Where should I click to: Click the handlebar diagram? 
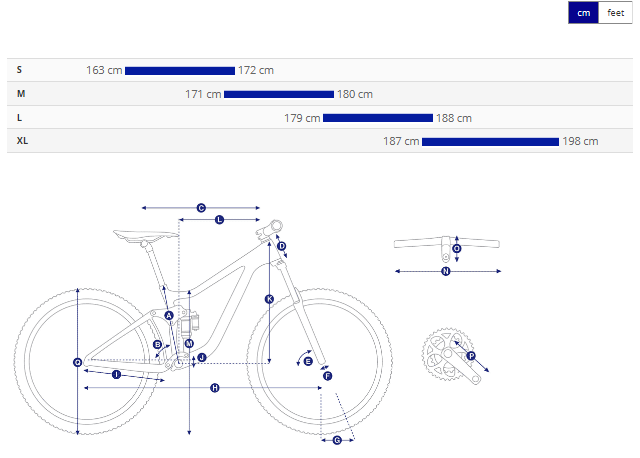446,243
